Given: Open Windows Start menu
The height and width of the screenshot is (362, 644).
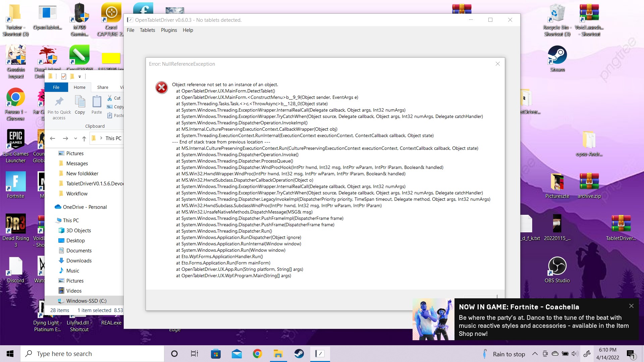Looking at the screenshot, I should pos(10,354).
